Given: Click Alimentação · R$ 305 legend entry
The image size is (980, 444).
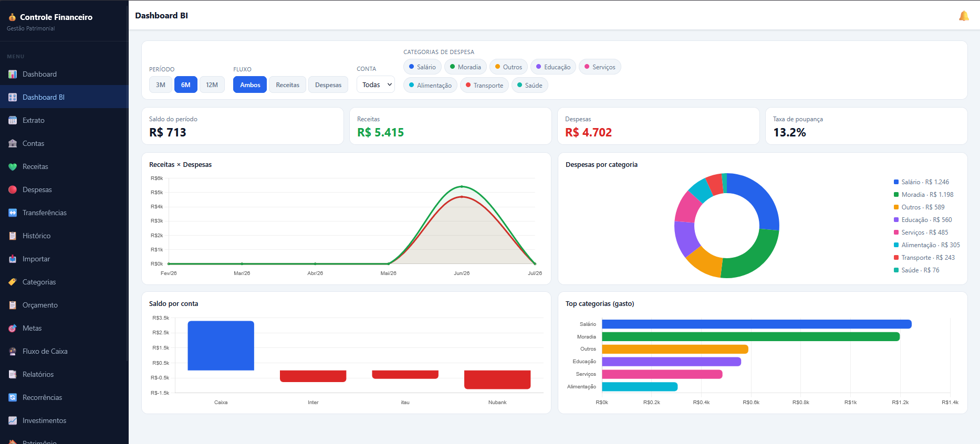Looking at the screenshot, I should (x=927, y=245).
